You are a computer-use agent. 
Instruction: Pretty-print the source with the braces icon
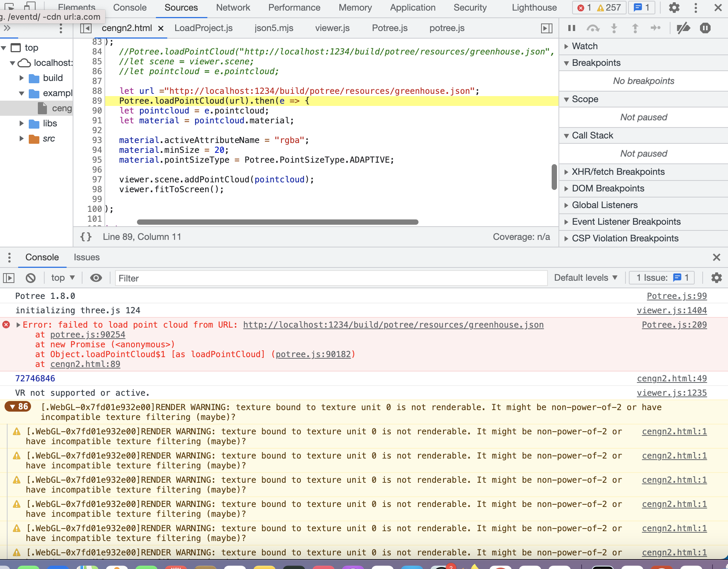pyautogui.click(x=86, y=237)
